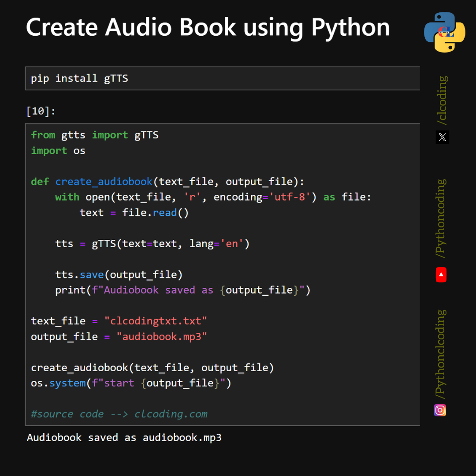Open the X (Twitter) icon

(x=443, y=137)
